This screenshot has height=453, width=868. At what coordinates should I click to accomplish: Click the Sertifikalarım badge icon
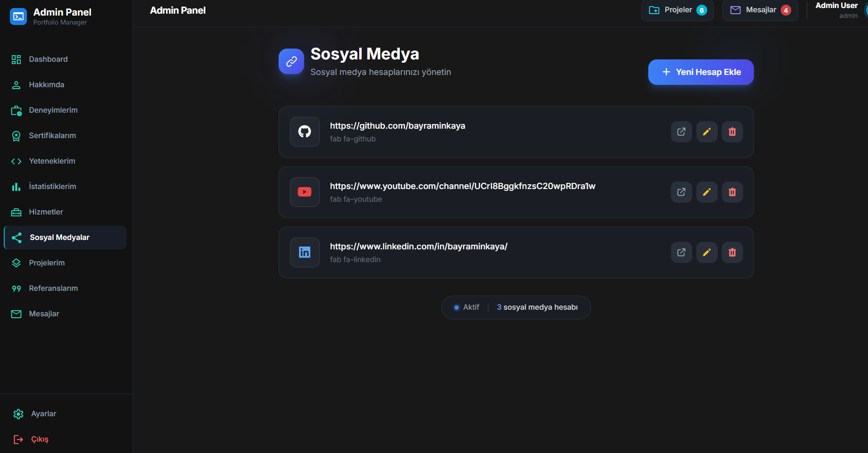coord(17,136)
